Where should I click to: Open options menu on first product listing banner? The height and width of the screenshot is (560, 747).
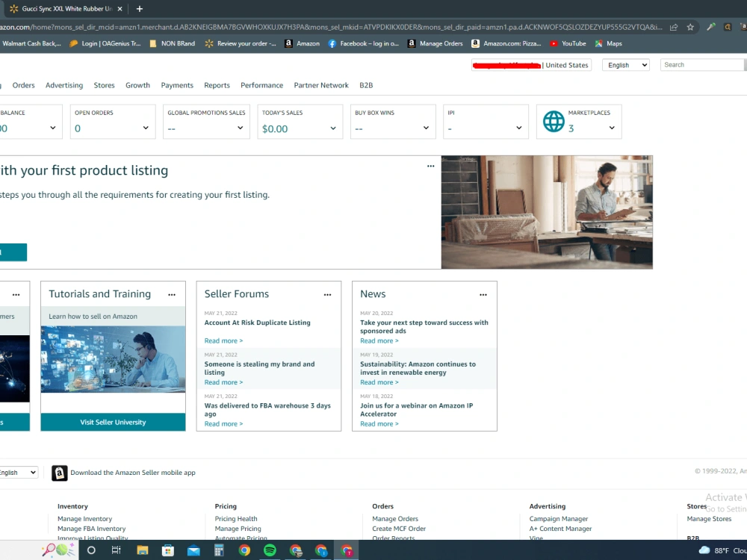tap(431, 167)
